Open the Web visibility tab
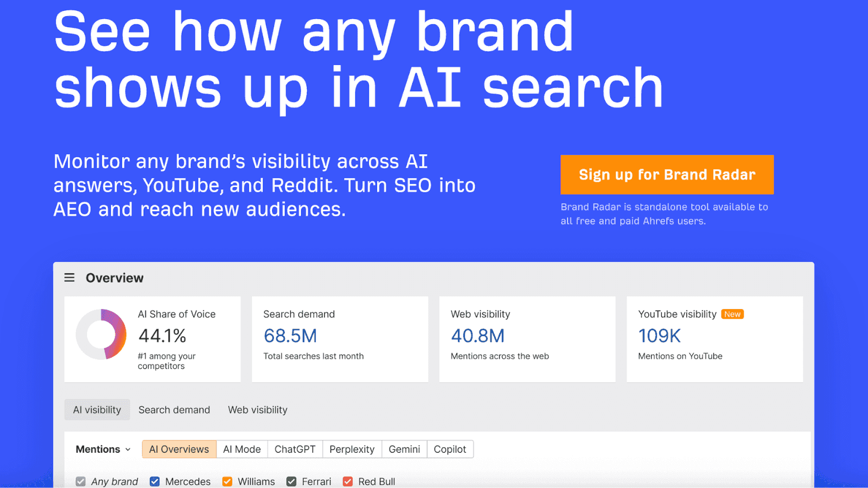This screenshot has height=488, width=868. [x=258, y=410]
